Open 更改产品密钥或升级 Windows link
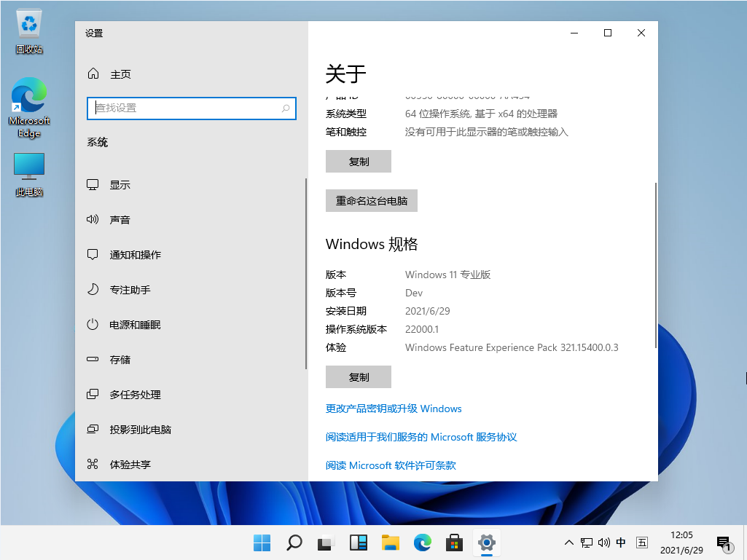The image size is (747, 560). click(x=393, y=409)
